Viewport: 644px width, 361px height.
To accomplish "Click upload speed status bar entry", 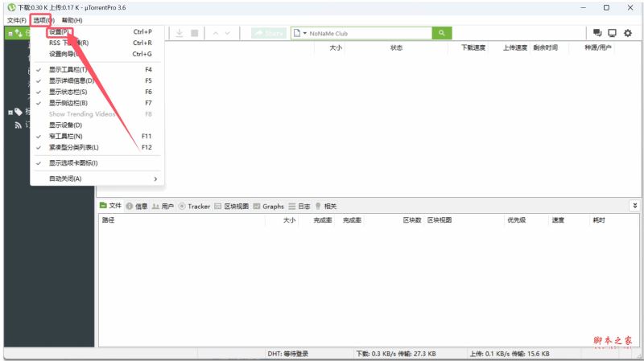I will click(510, 354).
